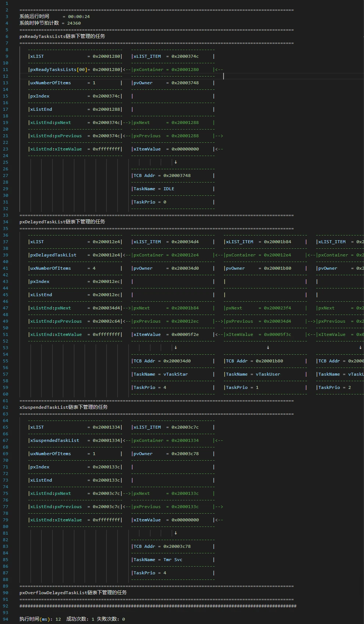Select pvOwner value 0x20003748
The height and width of the screenshot is (624, 364).
(185, 83)
